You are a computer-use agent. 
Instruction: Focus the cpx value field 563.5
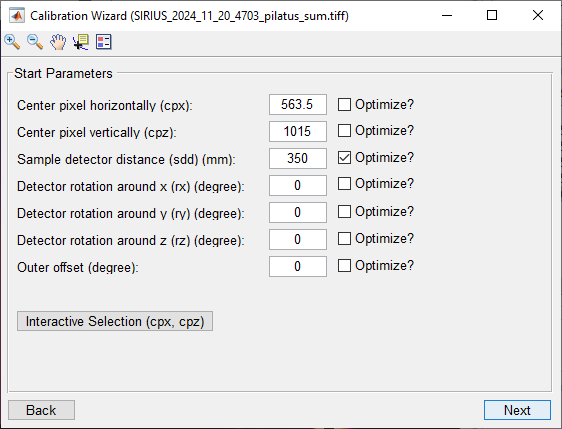coord(298,105)
